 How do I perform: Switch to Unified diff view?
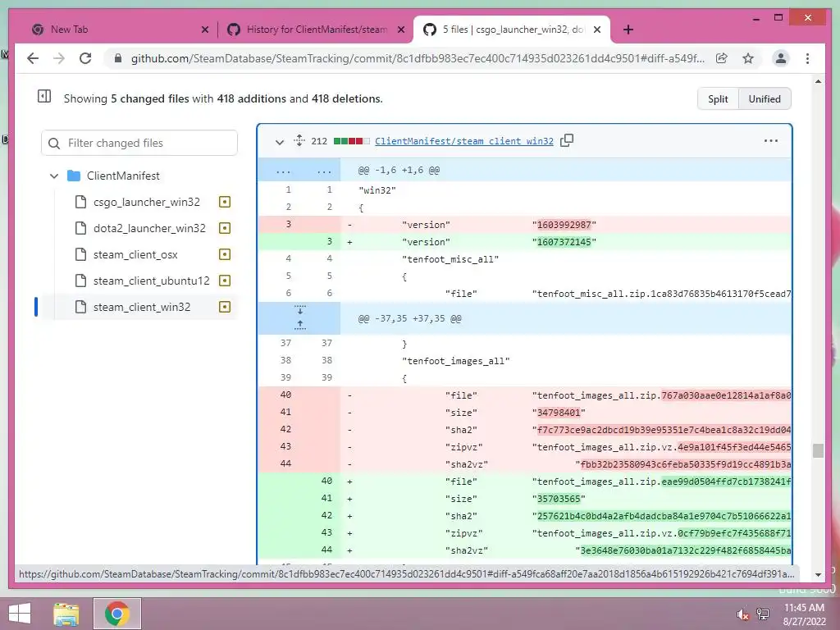pyautogui.click(x=765, y=98)
